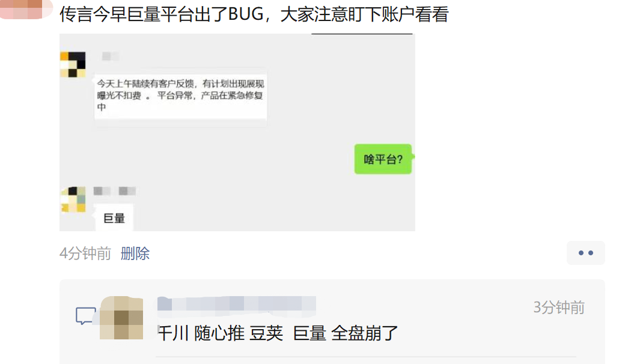Open the commenter's pixelated brown avatar
The width and height of the screenshot is (628, 364).
121,318
